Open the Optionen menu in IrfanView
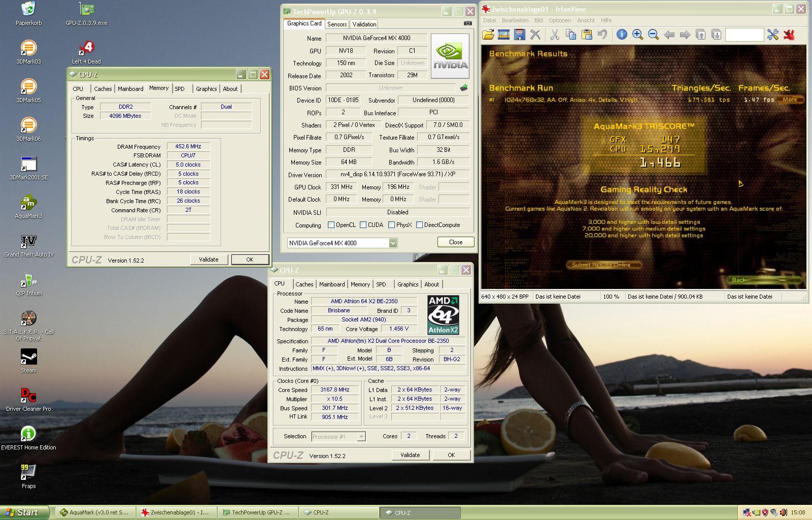 pos(560,20)
